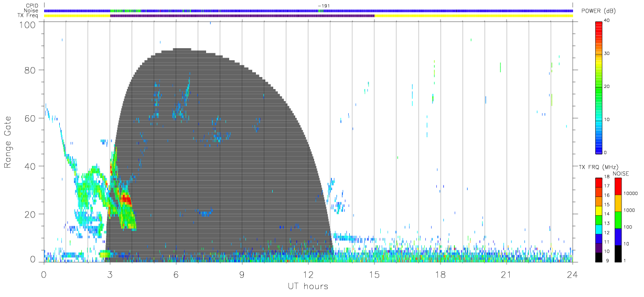Click the 80 tick on Range Gate axis
Screen dimensions: 644x297
click(x=30, y=70)
